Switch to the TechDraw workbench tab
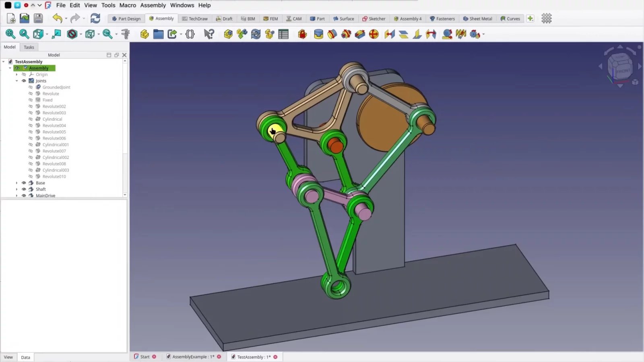 pos(195,19)
